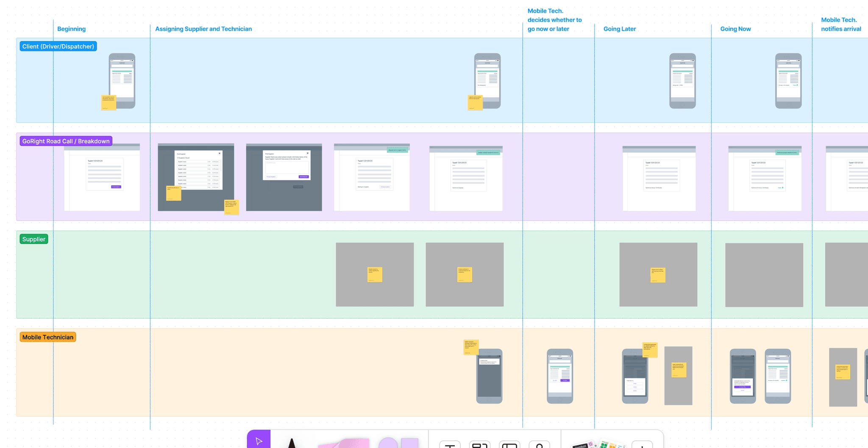Click the X on the message modal mockup
The height and width of the screenshot is (448, 868).
[308, 153]
